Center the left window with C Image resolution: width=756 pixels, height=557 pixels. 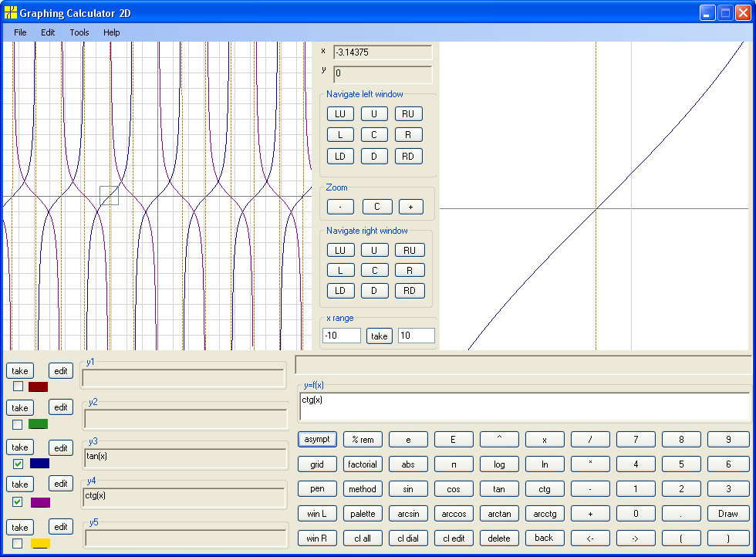coord(374,134)
